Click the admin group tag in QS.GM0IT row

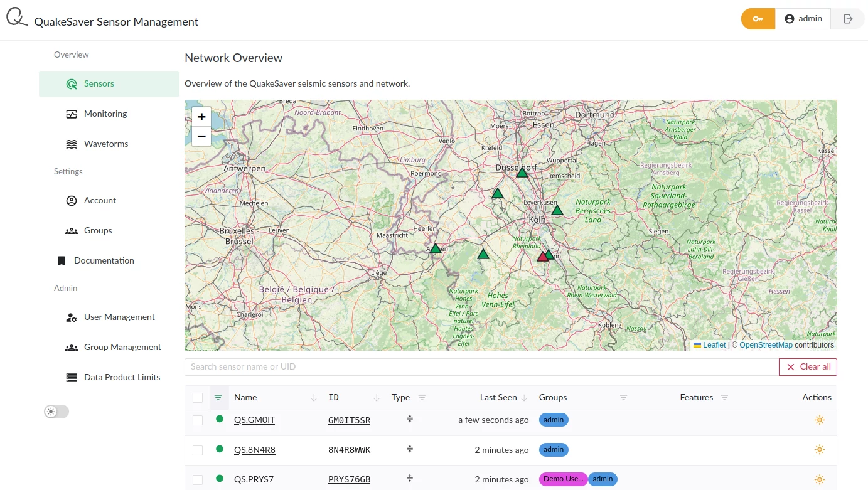[554, 420]
